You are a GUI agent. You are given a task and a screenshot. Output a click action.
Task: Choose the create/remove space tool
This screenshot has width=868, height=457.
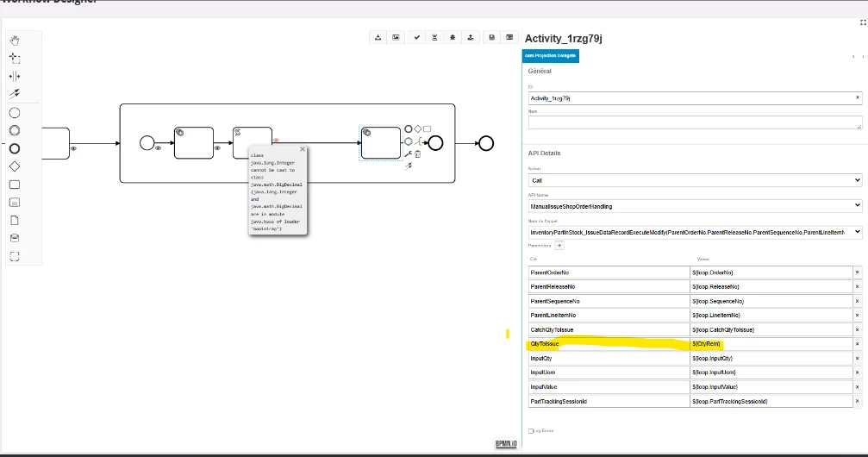point(15,77)
